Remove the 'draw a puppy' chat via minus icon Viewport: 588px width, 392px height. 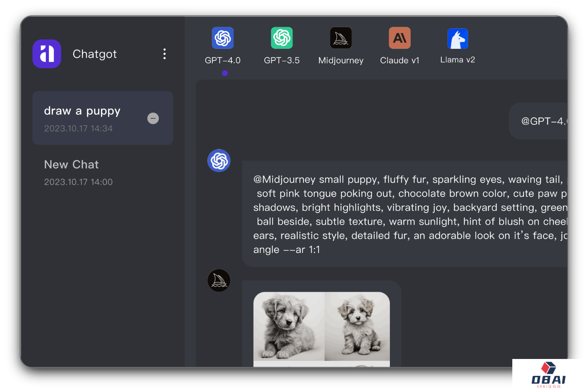pos(153,118)
